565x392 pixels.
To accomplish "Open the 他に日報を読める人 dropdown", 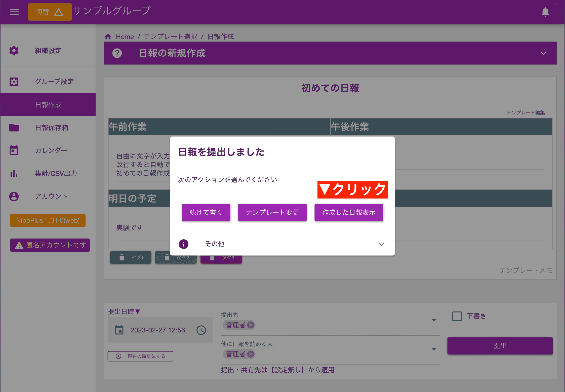I will (x=434, y=349).
